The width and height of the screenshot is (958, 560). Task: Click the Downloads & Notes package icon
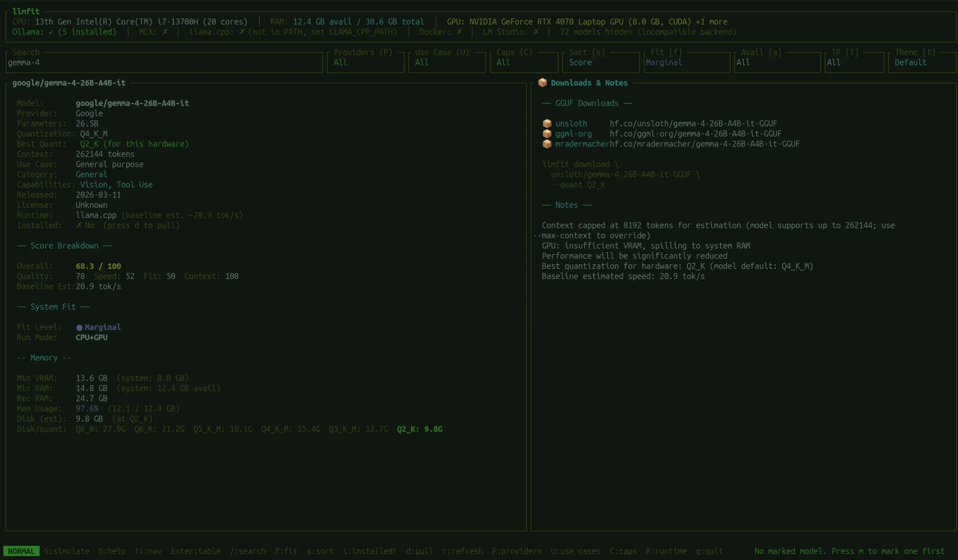pyautogui.click(x=543, y=82)
